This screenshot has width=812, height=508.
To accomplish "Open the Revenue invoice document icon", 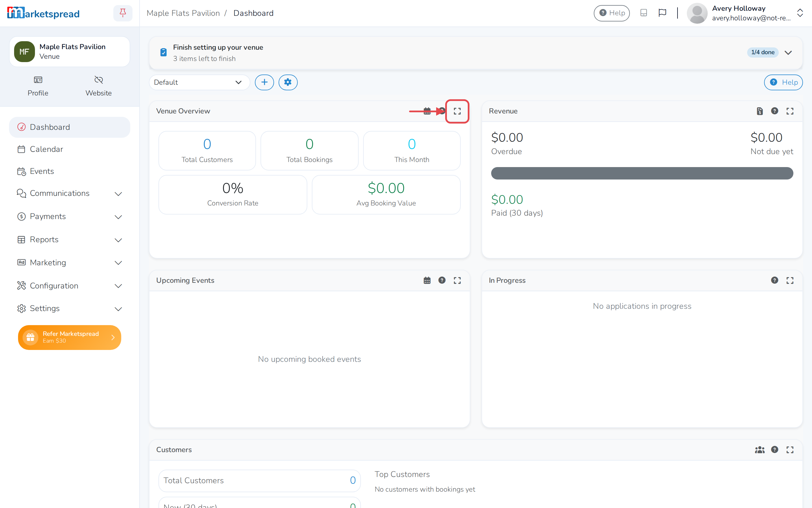I will pos(760,111).
